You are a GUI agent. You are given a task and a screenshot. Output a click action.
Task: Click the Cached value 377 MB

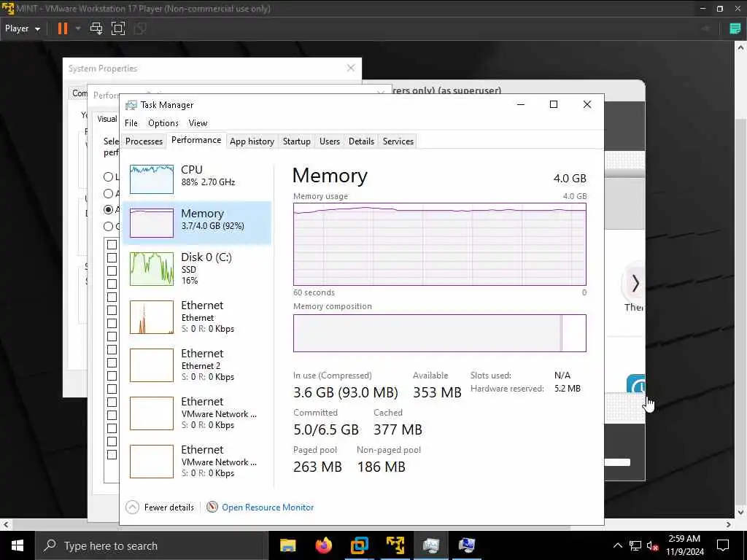click(398, 429)
